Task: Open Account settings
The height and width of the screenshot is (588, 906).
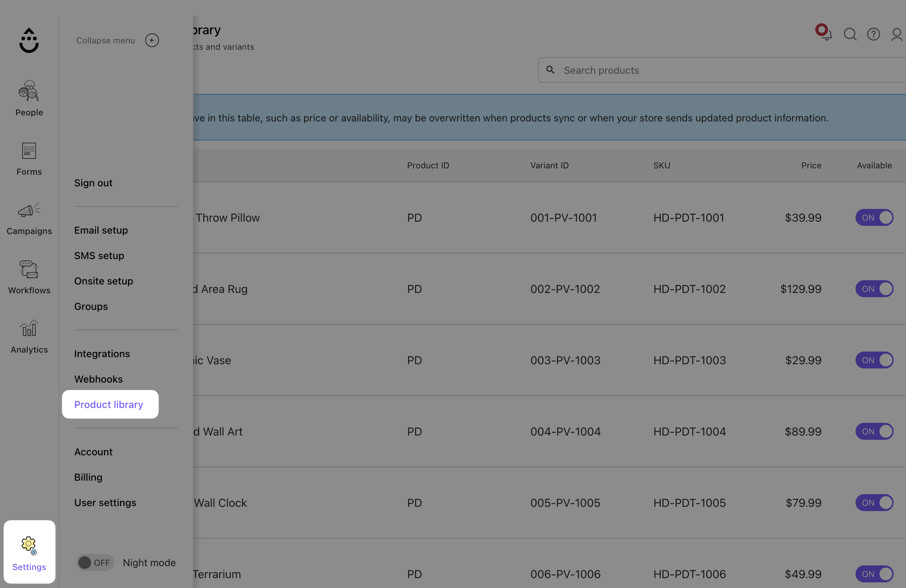Action: tap(93, 452)
